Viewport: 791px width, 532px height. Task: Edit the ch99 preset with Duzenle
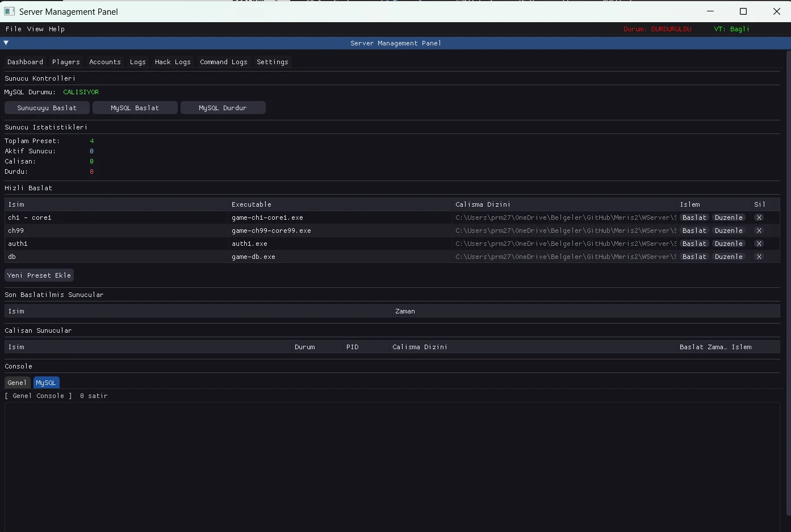tap(729, 231)
